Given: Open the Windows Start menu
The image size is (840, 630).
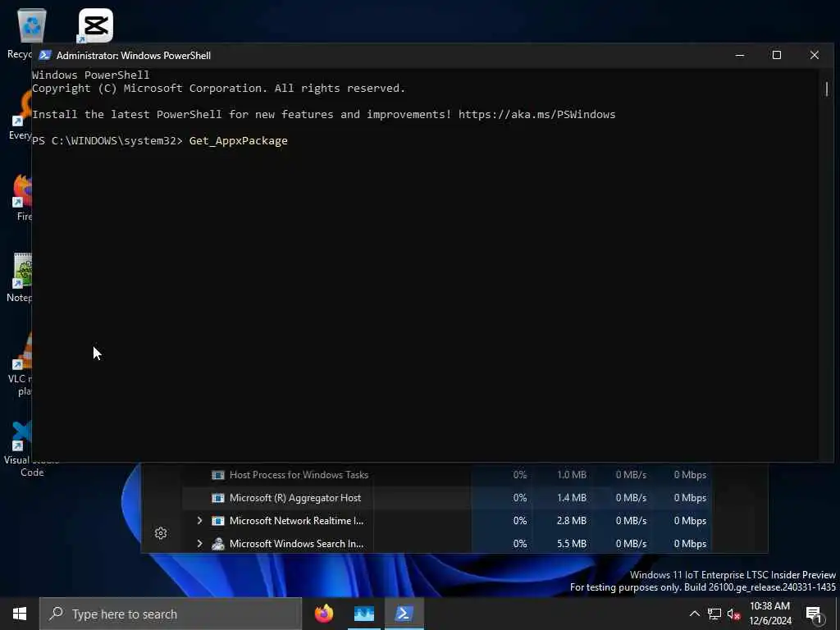Looking at the screenshot, I should (x=20, y=614).
